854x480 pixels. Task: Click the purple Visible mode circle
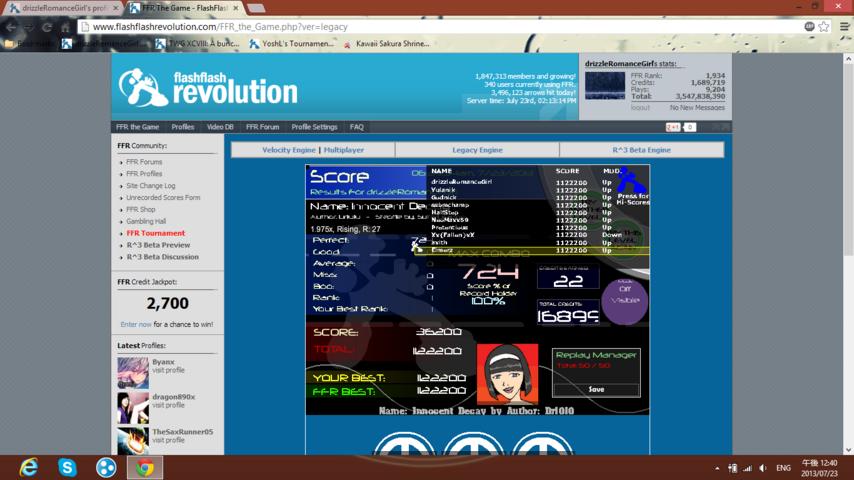[x=625, y=301]
